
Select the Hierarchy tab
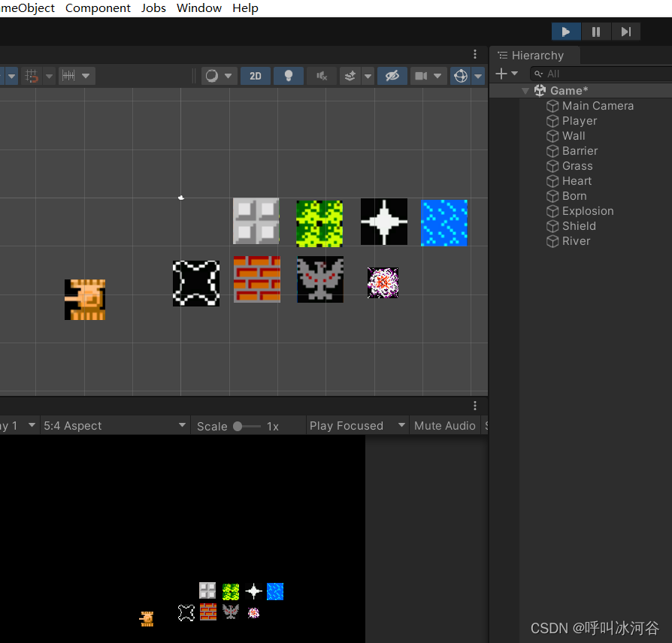[x=535, y=56]
